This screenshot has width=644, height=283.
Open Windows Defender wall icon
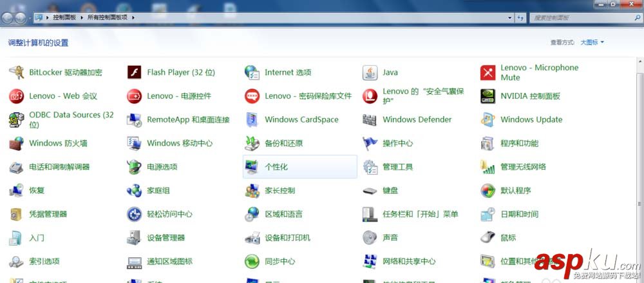370,120
